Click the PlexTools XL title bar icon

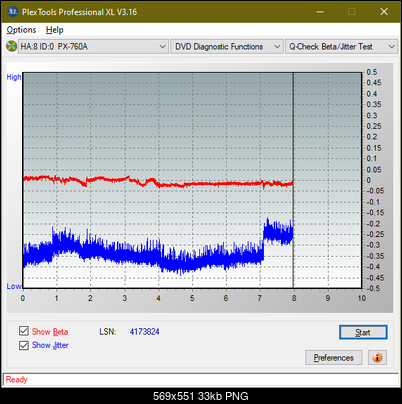click(x=13, y=12)
